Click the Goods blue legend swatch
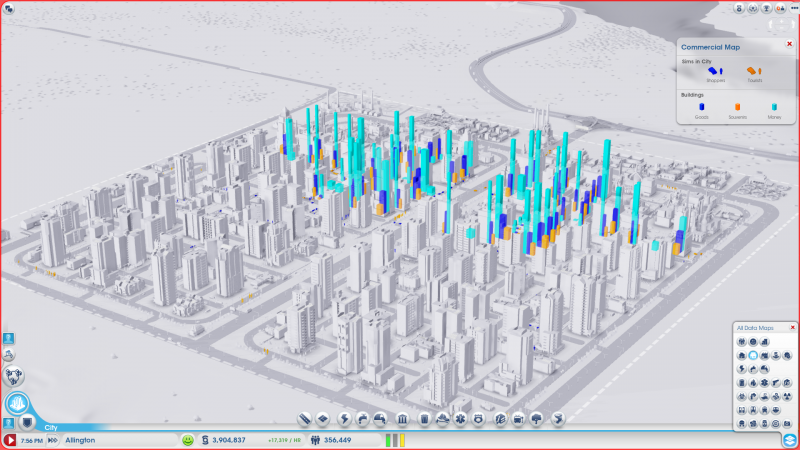This screenshot has height=450, width=800. click(x=702, y=107)
